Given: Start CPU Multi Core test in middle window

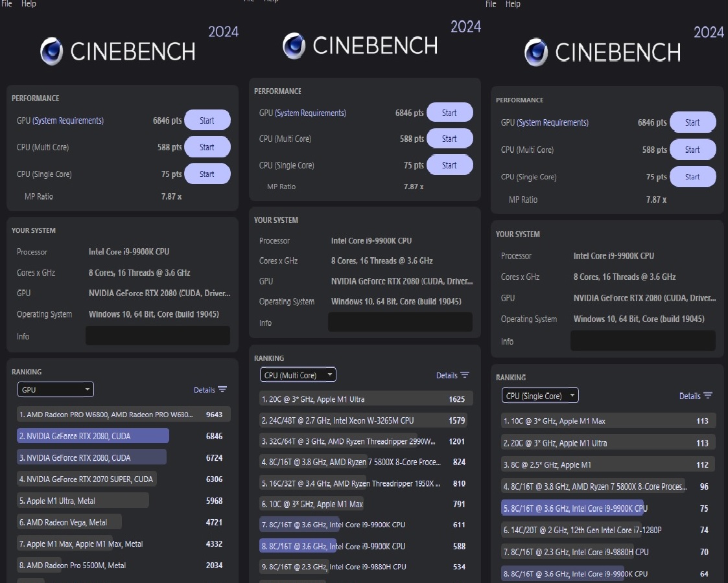Looking at the screenshot, I should pos(449,139).
